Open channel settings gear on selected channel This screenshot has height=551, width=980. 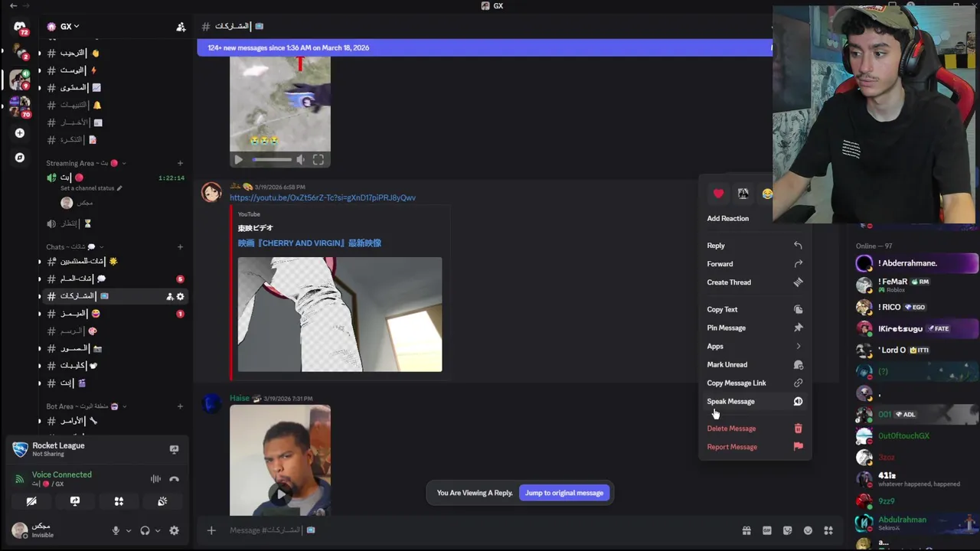point(181,296)
